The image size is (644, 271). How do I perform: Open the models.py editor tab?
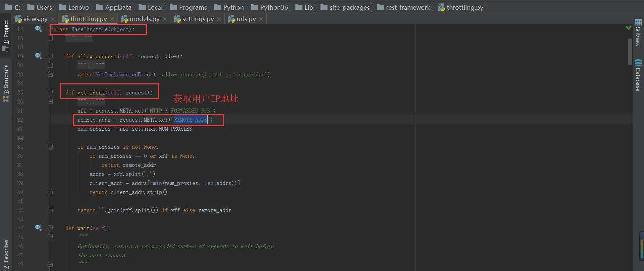pos(145,19)
